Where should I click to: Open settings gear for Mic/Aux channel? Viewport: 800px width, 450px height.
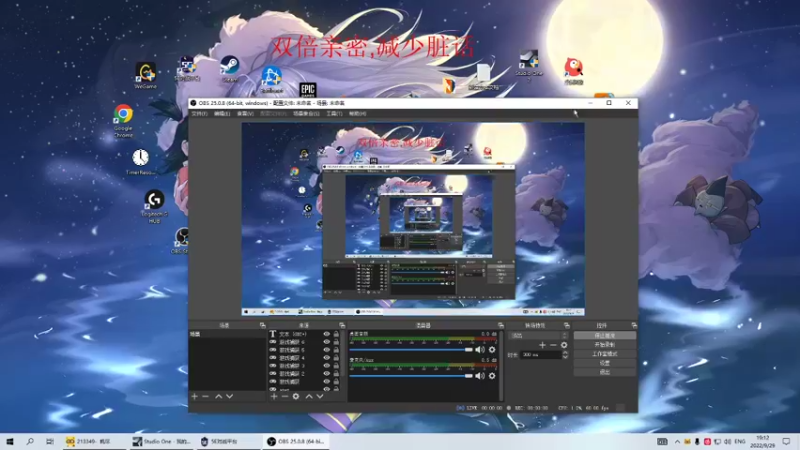point(492,376)
